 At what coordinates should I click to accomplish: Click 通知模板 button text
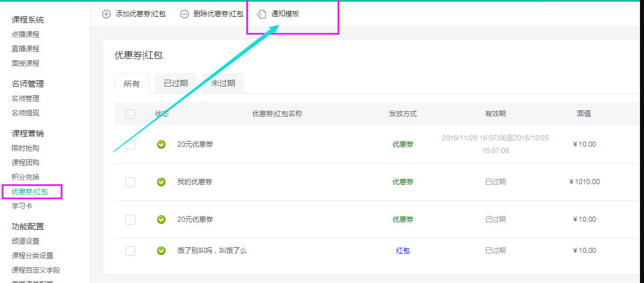285,14
